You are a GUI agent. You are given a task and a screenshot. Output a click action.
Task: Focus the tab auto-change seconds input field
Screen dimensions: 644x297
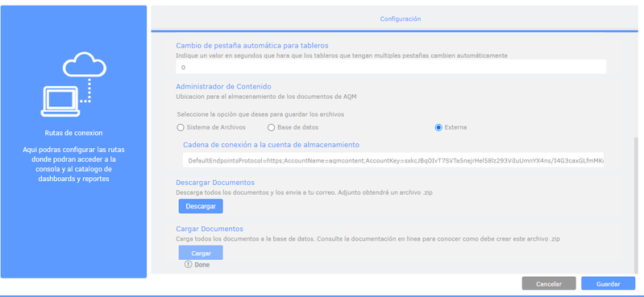tap(391, 67)
